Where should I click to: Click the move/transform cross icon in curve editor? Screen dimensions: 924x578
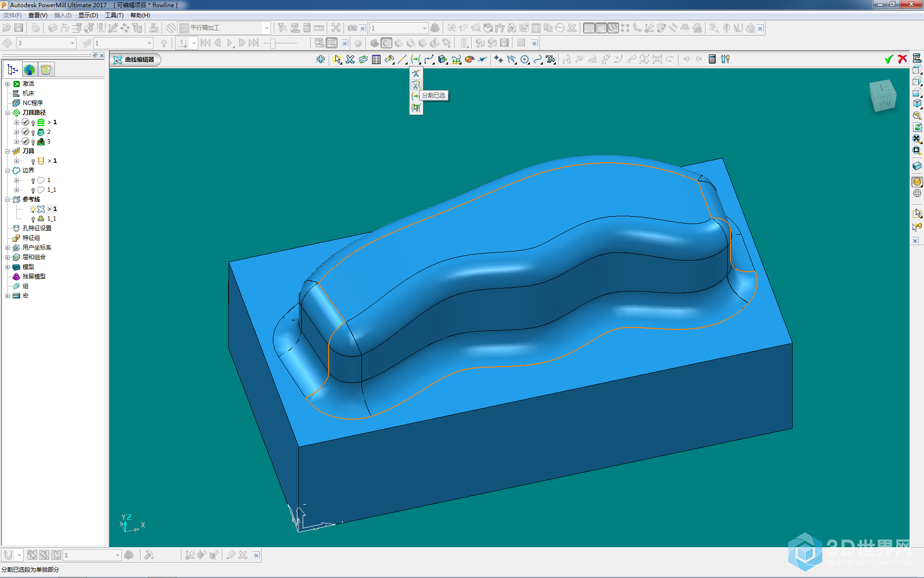pos(321,59)
